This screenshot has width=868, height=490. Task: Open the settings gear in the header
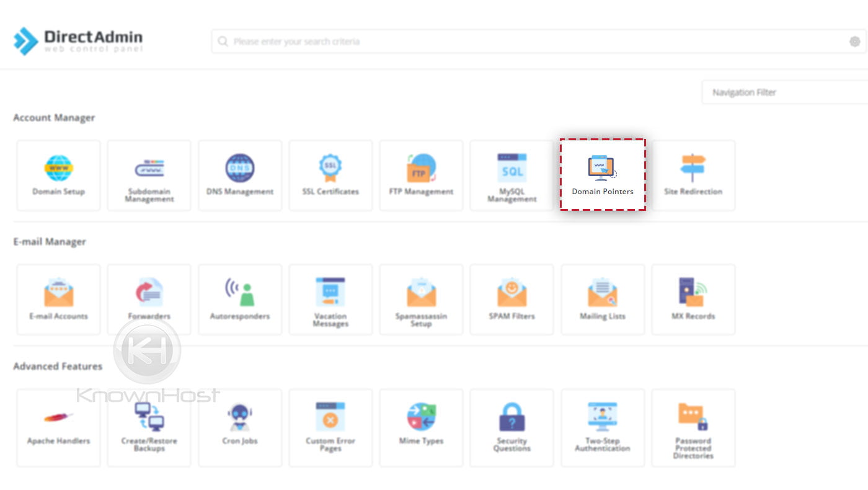coord(854,41)
